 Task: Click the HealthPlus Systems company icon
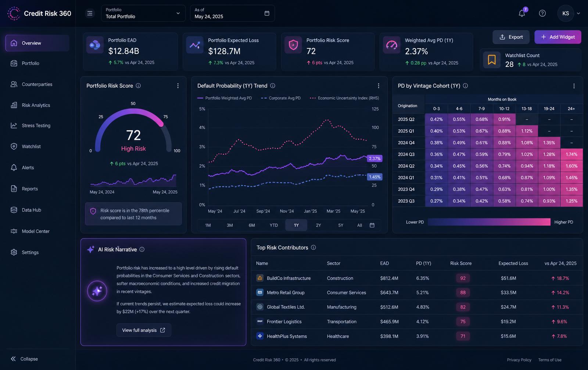point(260,336)
